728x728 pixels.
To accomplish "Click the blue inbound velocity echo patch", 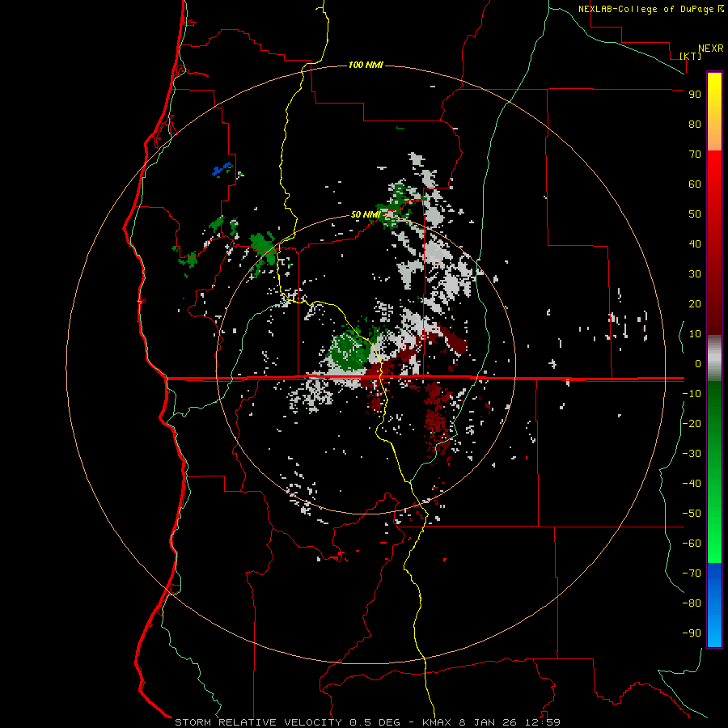I will (222, 169).
